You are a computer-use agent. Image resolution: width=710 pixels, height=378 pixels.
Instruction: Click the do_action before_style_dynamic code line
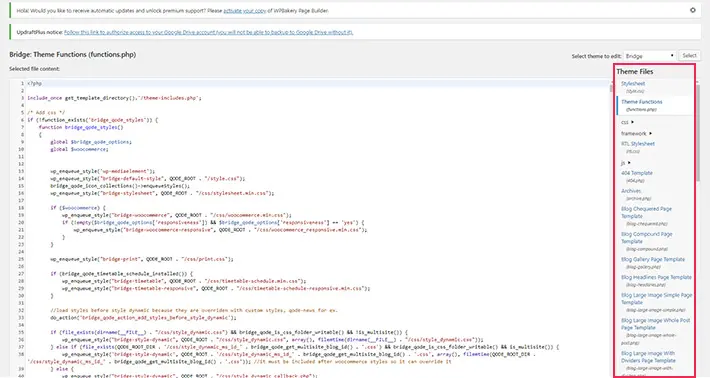tap(143, 318)
